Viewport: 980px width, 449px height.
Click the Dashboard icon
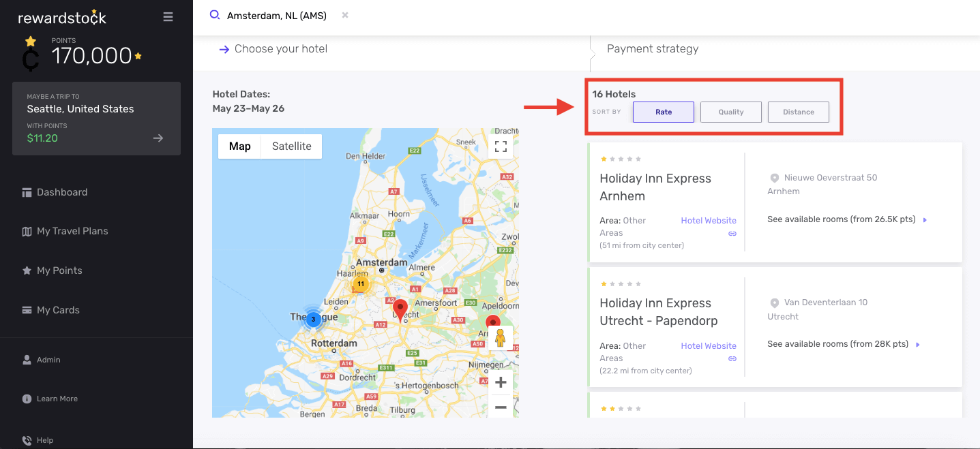point(27,192)
